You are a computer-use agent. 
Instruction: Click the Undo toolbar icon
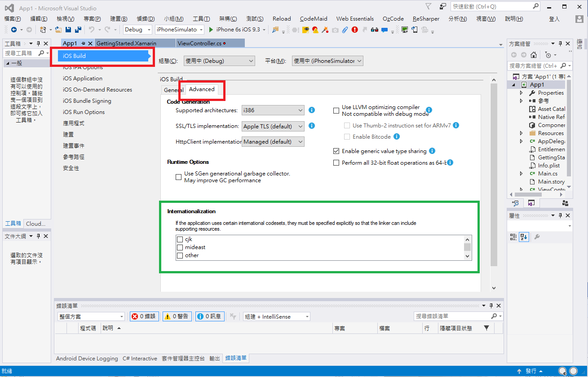(92, 30)
